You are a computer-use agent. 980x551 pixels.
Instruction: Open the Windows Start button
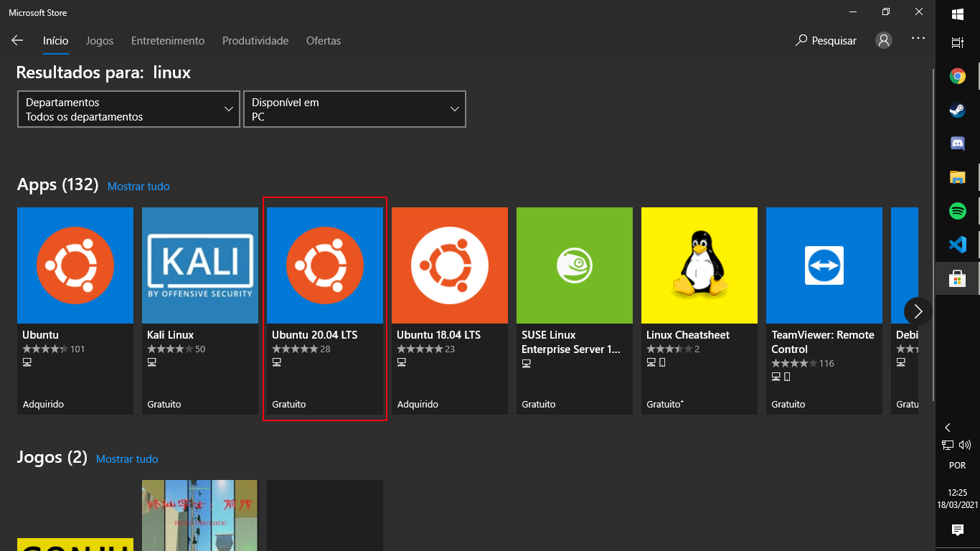tap(958, 14)
